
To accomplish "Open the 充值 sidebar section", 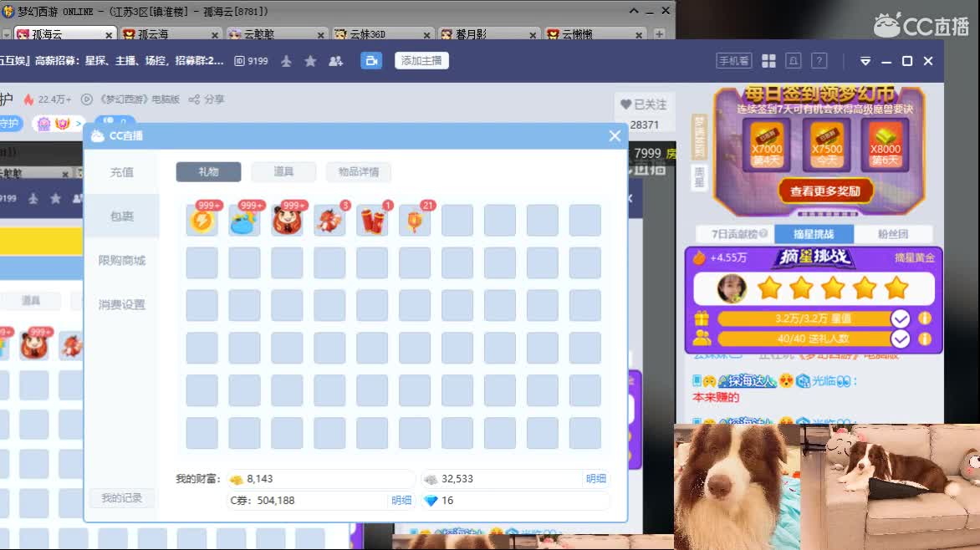I will (x=121, y=172).
